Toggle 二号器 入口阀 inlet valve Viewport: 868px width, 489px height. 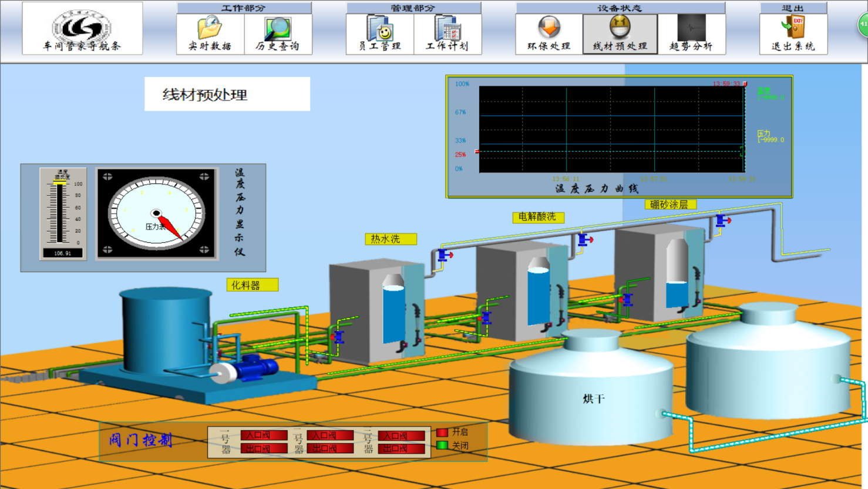click(330, 436)
